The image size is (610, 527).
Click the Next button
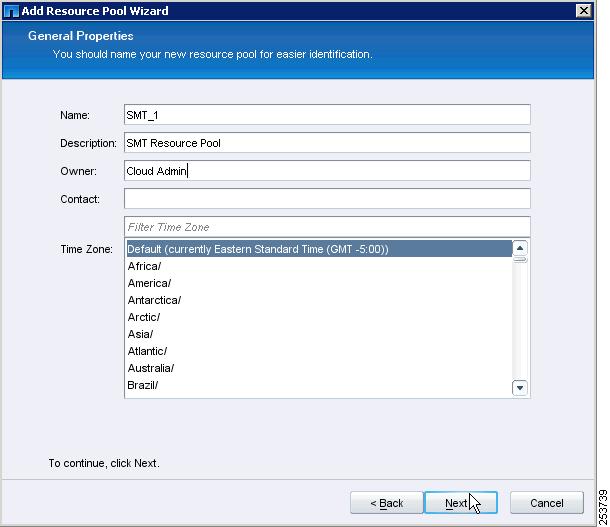tap(461, 503)
